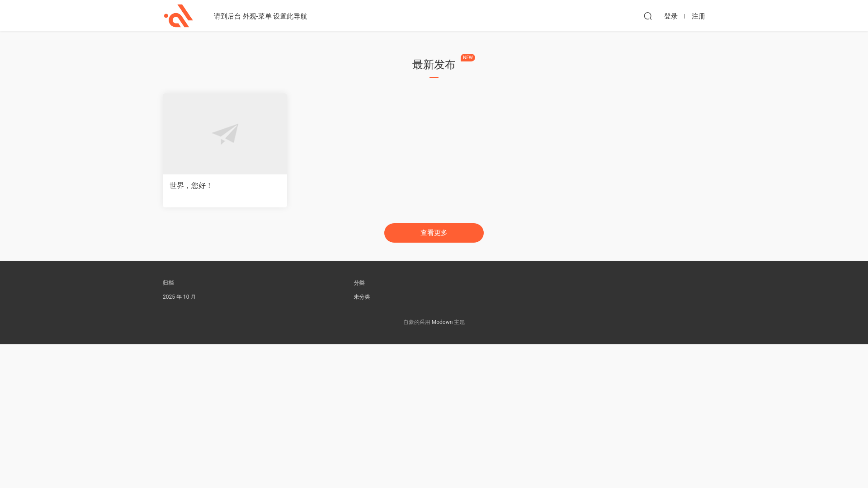Click the 请到后台 外观-菜单 navigation item
Image resolution: width=868 pixels, height=488 pixels.
coord(260,16)
